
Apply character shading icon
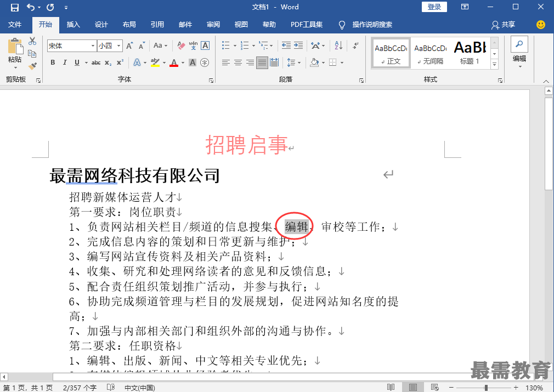[193, 63]
